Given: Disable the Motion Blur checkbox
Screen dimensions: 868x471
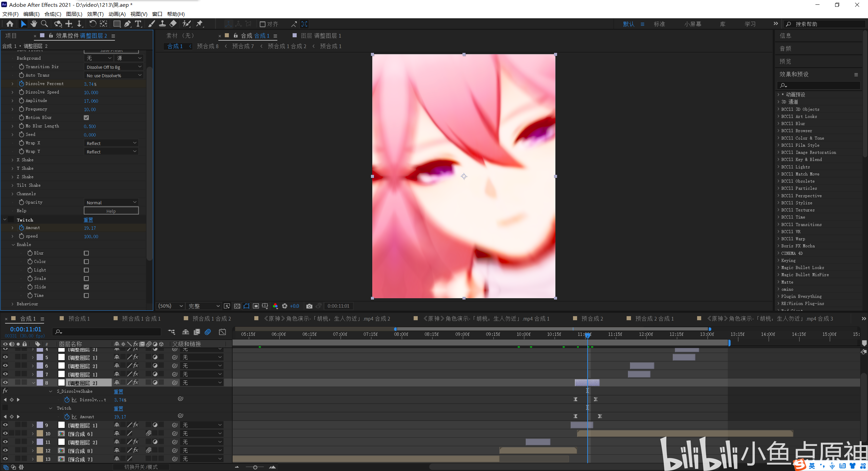Looking at the screenshot, I should coord(86,118).
